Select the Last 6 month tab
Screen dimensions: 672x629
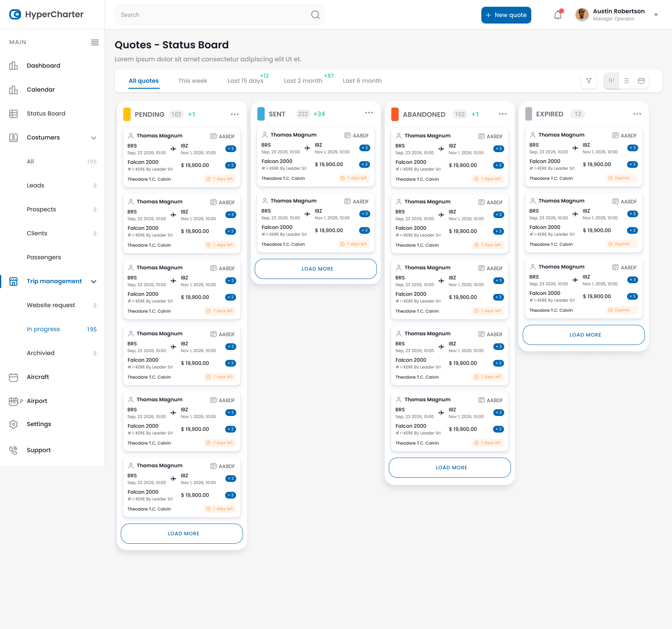pos(362,81)
